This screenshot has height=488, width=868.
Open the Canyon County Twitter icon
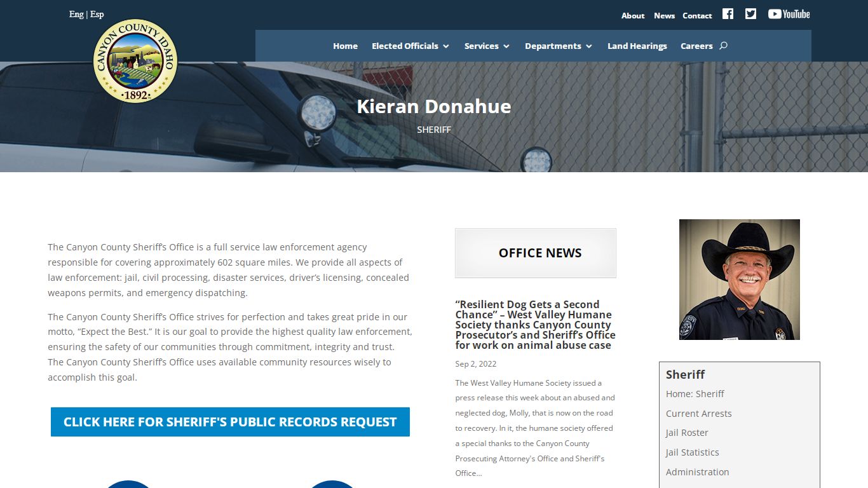(750, 14)
